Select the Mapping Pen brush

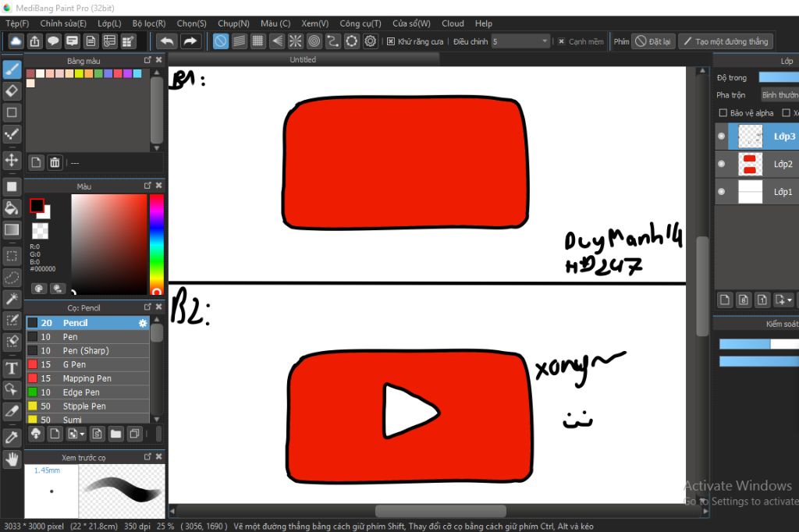pyautogui.click(x=87, y=378)
